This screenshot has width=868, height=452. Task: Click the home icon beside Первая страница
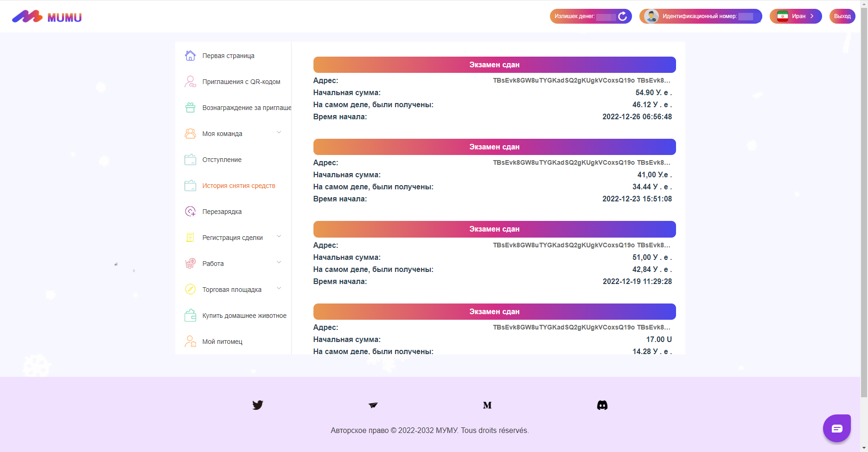[x=190, y=56]
